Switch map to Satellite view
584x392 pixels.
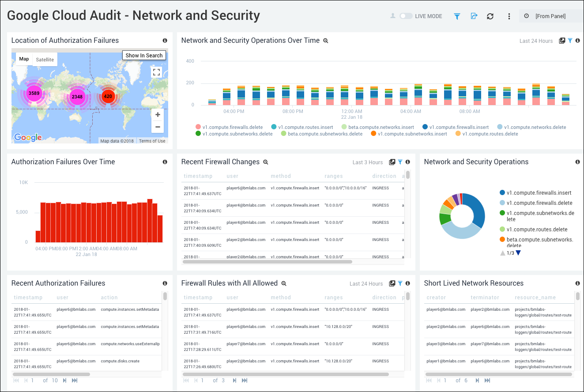[45, 60]
